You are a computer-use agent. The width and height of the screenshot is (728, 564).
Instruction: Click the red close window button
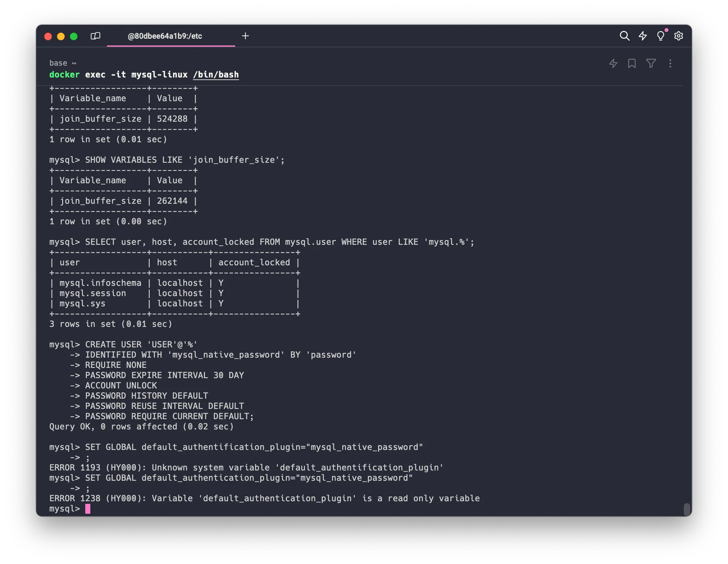48,36
